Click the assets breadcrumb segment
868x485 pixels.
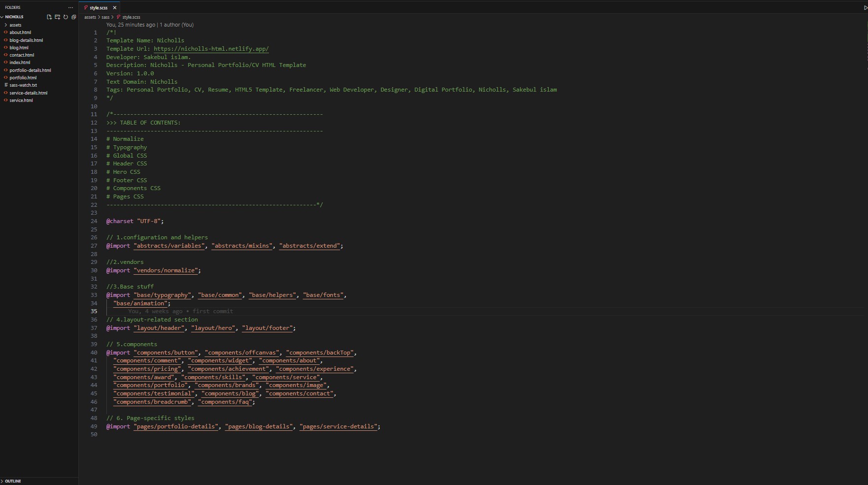click(90, 17)
